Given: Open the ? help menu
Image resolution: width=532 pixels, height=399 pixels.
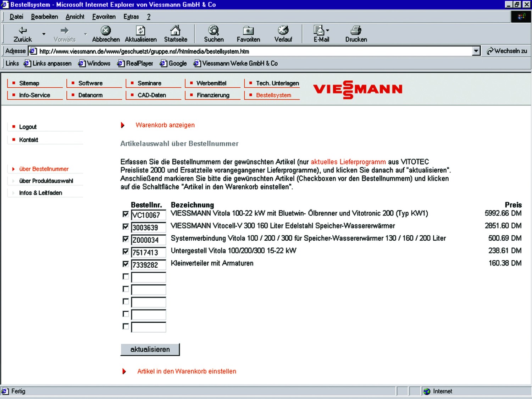Looking at the screenshot, I should click(x=149, y=17).
